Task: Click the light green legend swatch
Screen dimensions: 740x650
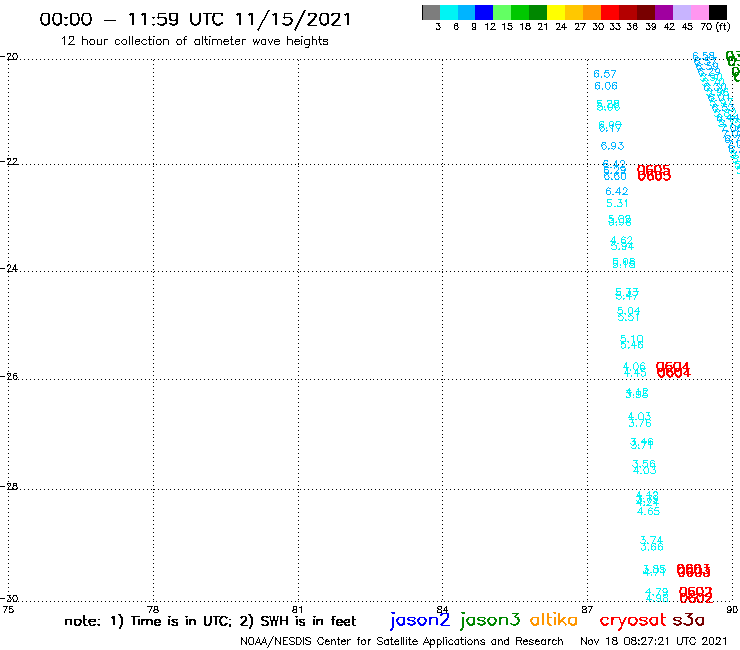Action: pos(502,12)
